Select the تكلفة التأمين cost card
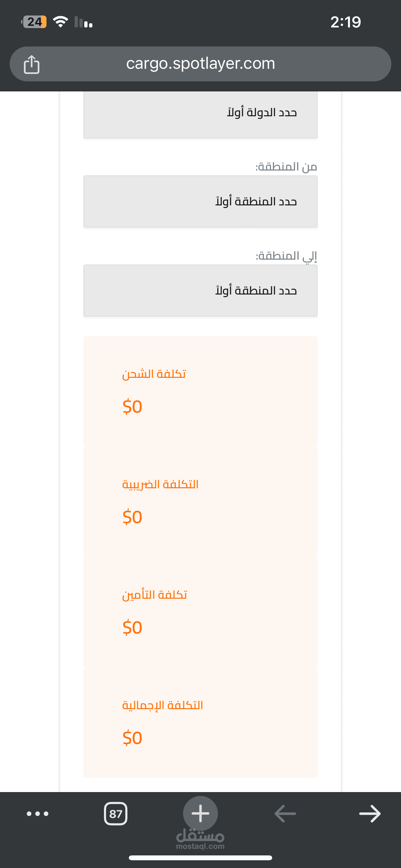This screenshot has width=401, height=868. (200, 612)
